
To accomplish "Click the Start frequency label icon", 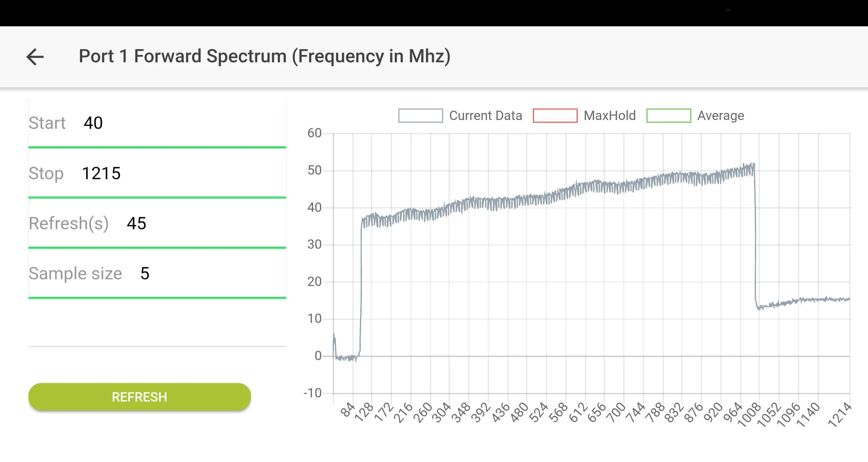I will coord(47,123).
